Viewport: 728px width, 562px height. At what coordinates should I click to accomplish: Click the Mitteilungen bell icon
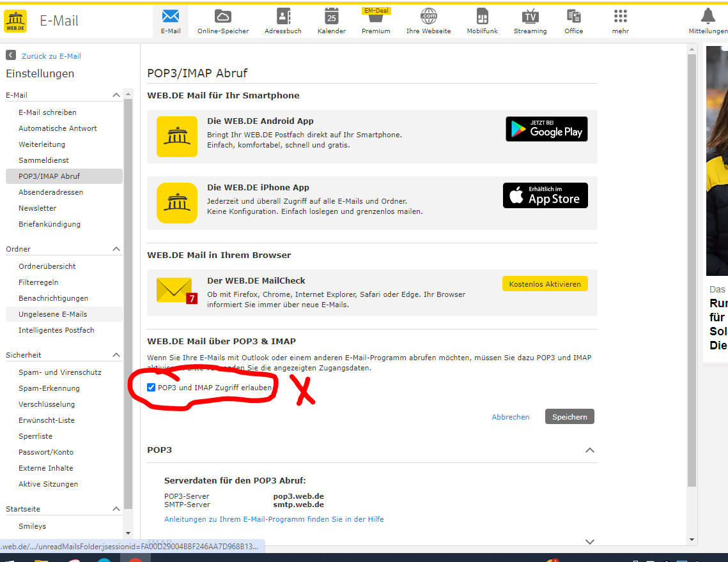pos(708,17)
